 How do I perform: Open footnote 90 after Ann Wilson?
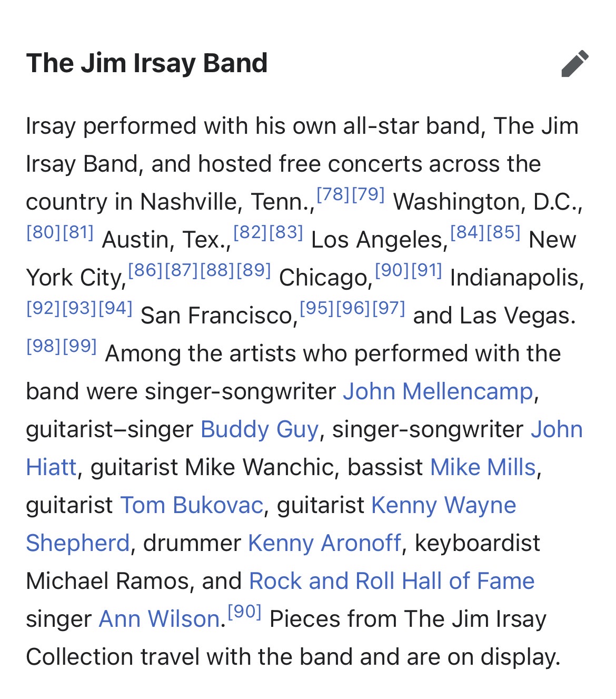pyautogui.click(x=244, y=612)
